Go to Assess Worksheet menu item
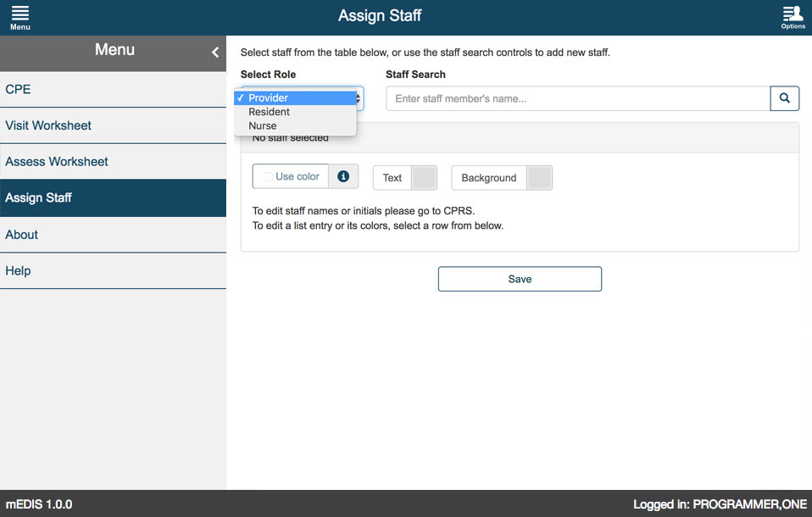The image size is (812, 517). pos(113,162)
